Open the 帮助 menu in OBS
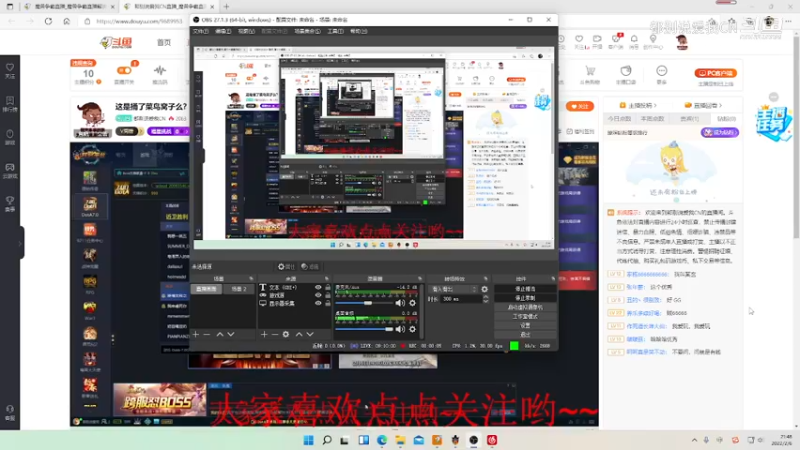This screenshot has width=800, height=450. coord(359,31)
